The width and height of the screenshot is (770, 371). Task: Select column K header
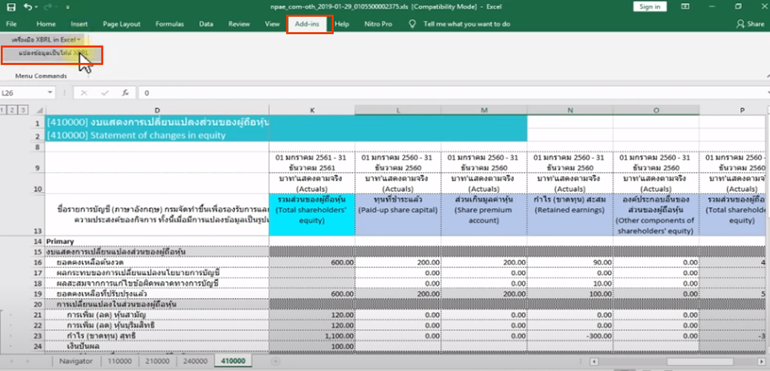pos(312,110)
